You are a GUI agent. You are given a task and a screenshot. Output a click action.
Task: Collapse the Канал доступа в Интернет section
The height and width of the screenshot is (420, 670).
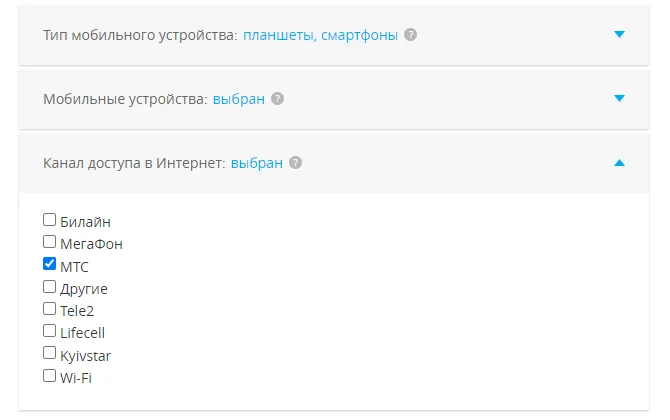click(x=619, y=163)
